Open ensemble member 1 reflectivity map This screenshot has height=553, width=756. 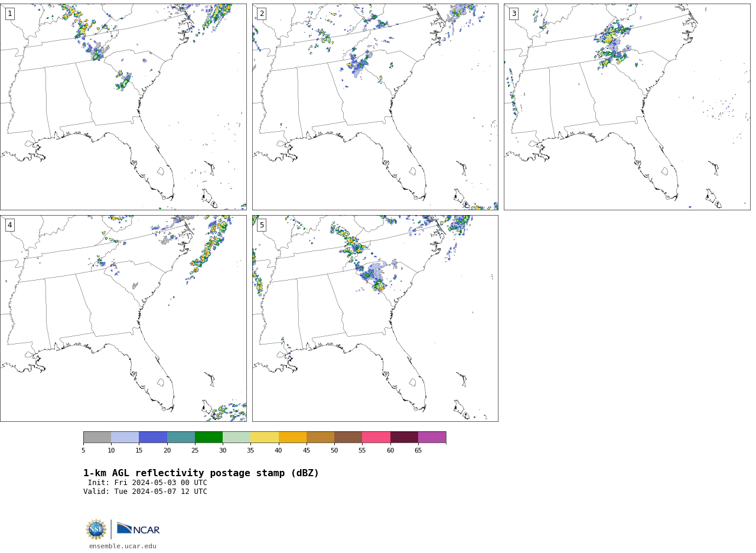tap(123, 106)
